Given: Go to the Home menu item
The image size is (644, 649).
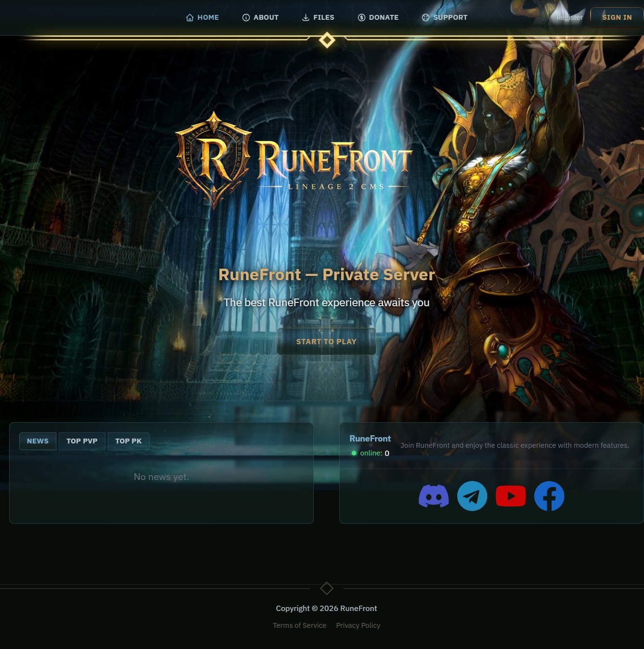Looking at the screenshot, I should [x=202, y=17].
